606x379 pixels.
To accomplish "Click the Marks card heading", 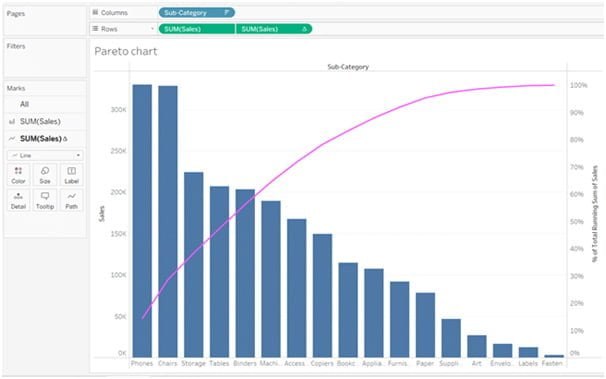I will tap(16, 88).
